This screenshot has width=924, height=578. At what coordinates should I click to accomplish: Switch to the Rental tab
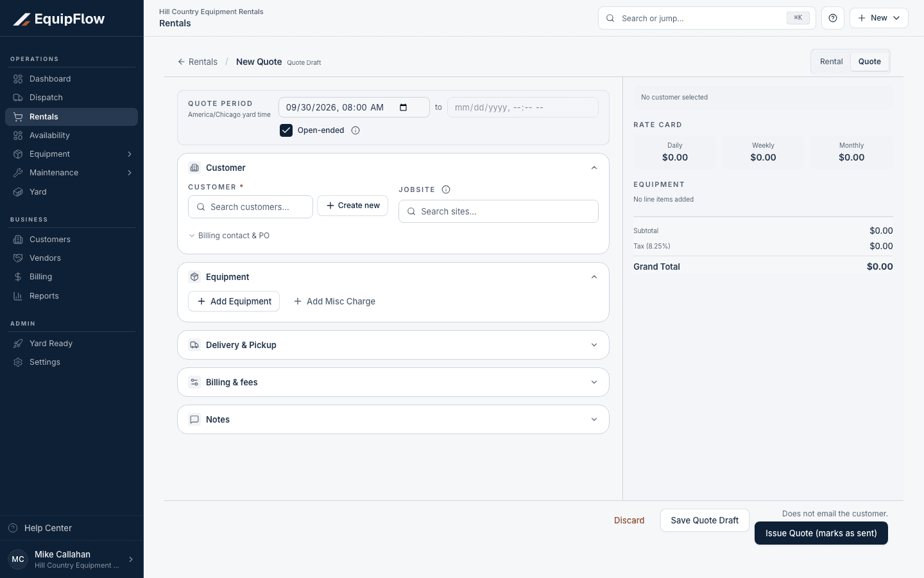831,62
